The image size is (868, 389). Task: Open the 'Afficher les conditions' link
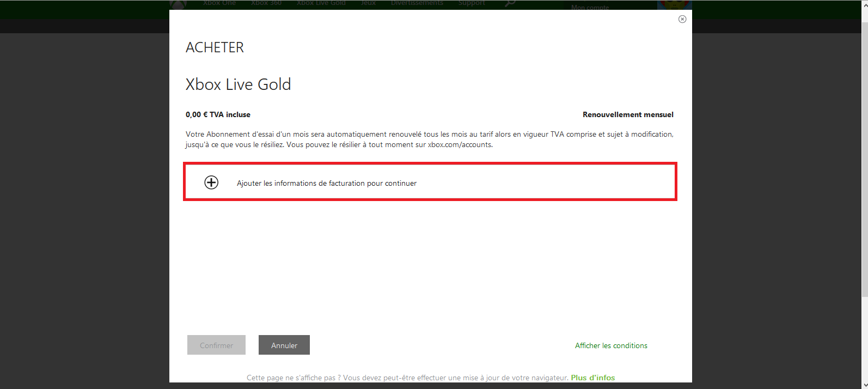(611, 345)
